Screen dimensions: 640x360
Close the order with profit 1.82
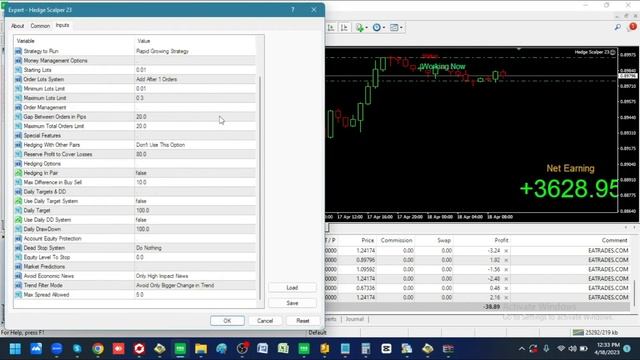pos(506,260)
